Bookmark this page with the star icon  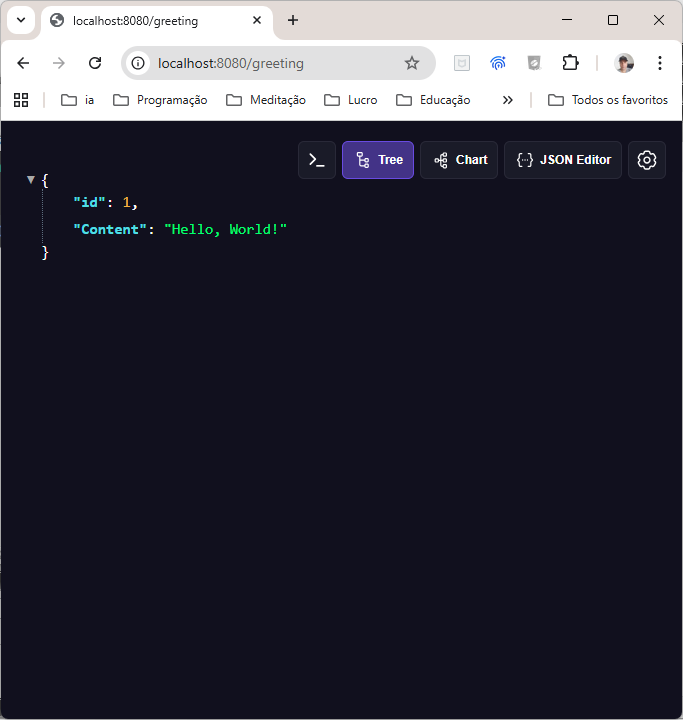pos(412,63)
